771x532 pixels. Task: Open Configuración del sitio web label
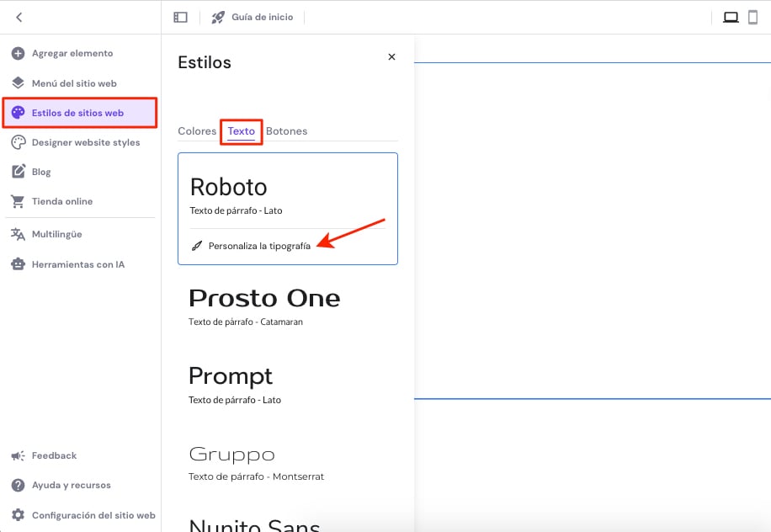[x=93, y=515]
